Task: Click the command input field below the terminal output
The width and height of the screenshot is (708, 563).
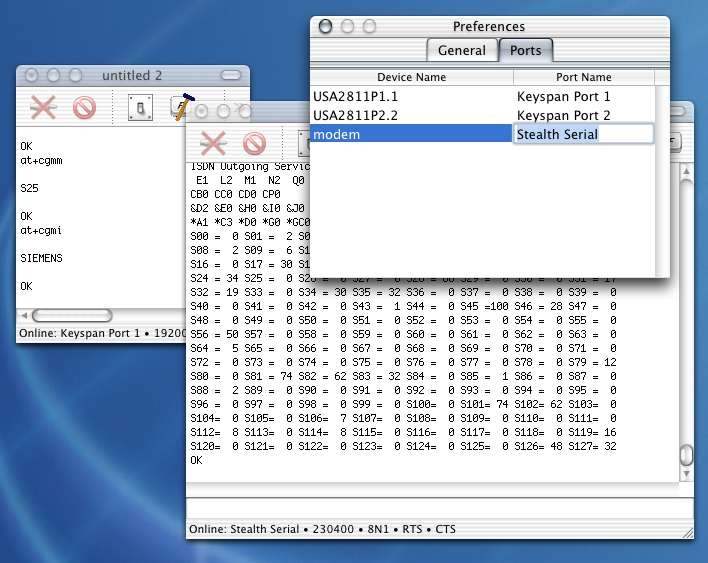Action: point(440,509)
